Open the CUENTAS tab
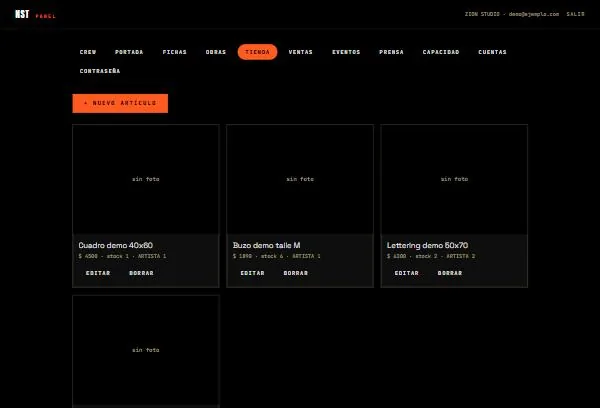600x408 pixels. point(492,52)
